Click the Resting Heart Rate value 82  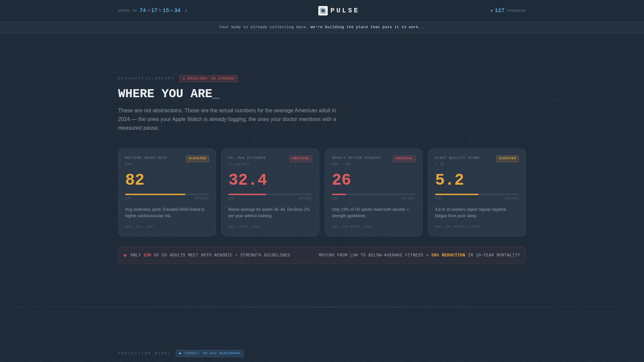pyautogui.click(x=135, y=180)
